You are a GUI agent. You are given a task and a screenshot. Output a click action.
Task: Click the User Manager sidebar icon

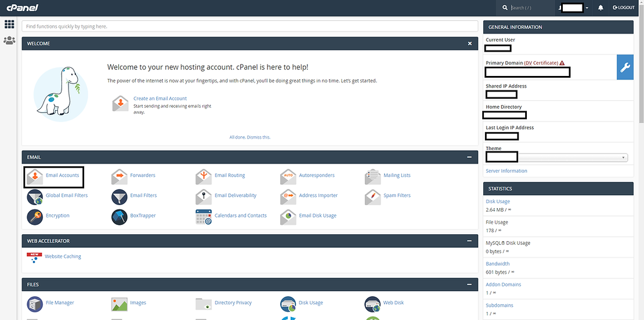pos(9,41)
